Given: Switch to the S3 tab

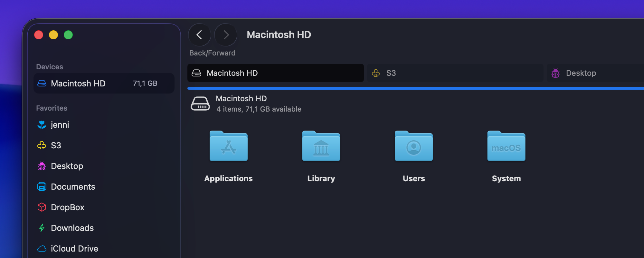Looking at the screenshot, I should 455,73.
